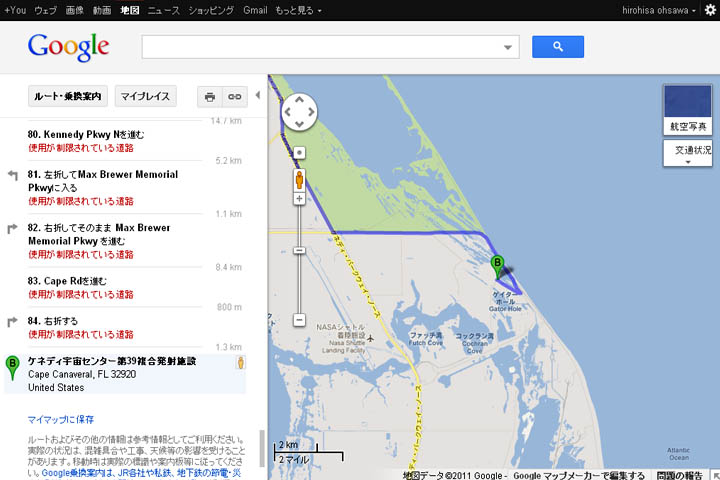The height and width of the screenshot is (480, 720).
Task: Click the green B marker in directions list
Action: coord(12,367)
